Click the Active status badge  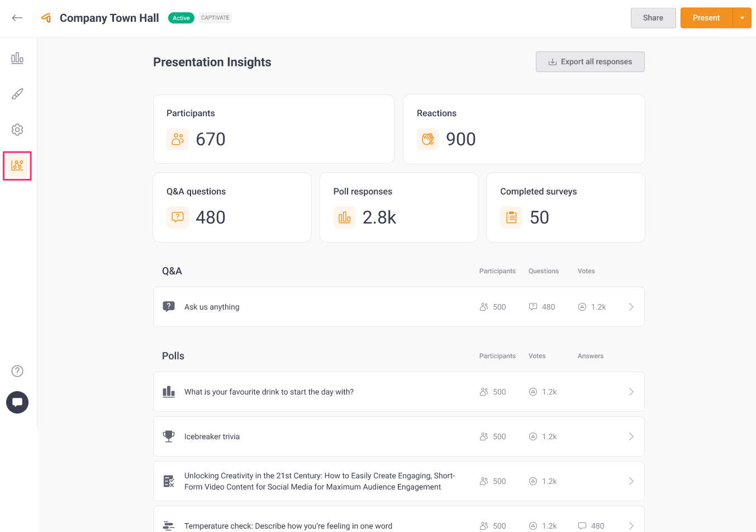click(x=181, y=18)
